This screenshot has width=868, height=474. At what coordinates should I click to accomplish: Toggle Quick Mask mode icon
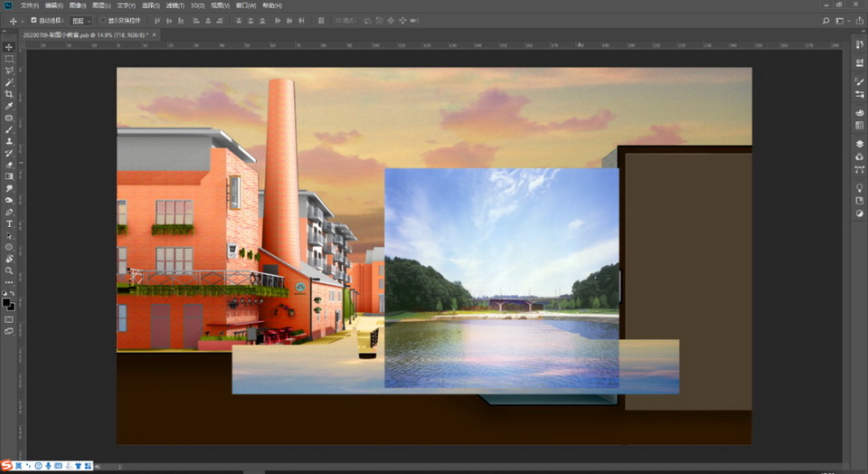pos(9,319)
